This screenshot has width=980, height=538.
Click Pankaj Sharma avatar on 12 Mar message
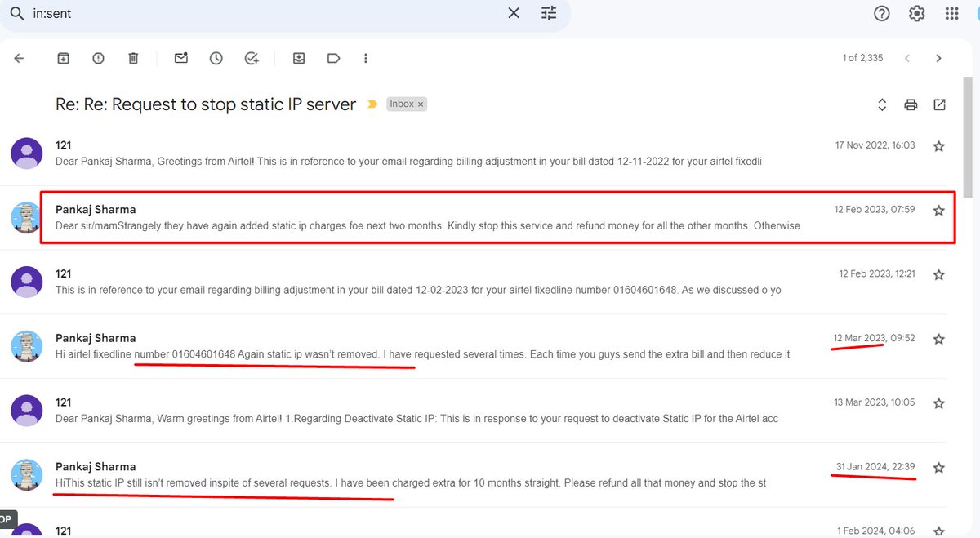tap(27, 346)
